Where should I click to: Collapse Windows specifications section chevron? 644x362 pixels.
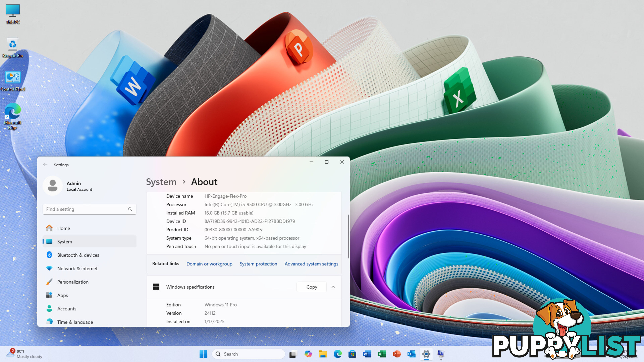click(333, 287)
